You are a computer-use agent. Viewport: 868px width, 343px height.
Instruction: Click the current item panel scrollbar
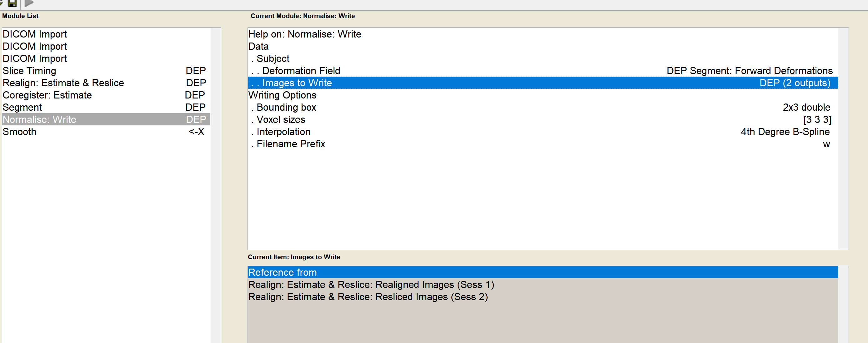tap(843, 305)
